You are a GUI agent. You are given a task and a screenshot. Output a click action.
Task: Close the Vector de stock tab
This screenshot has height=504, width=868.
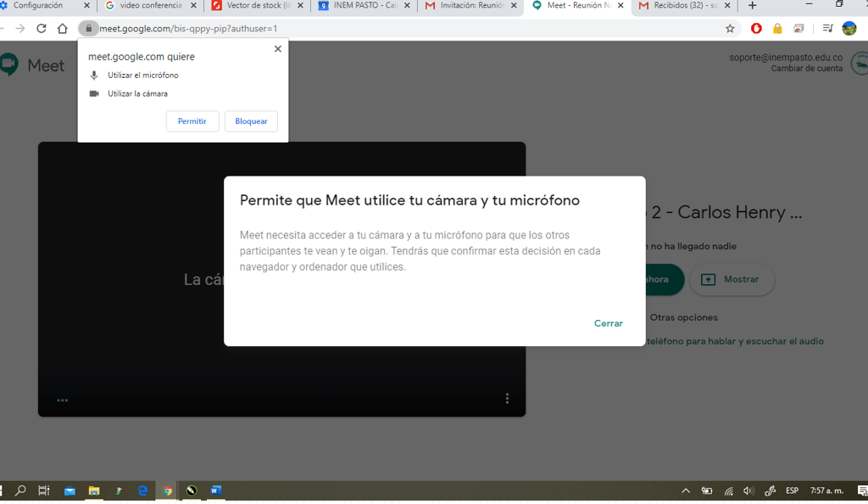click(300, 6)
